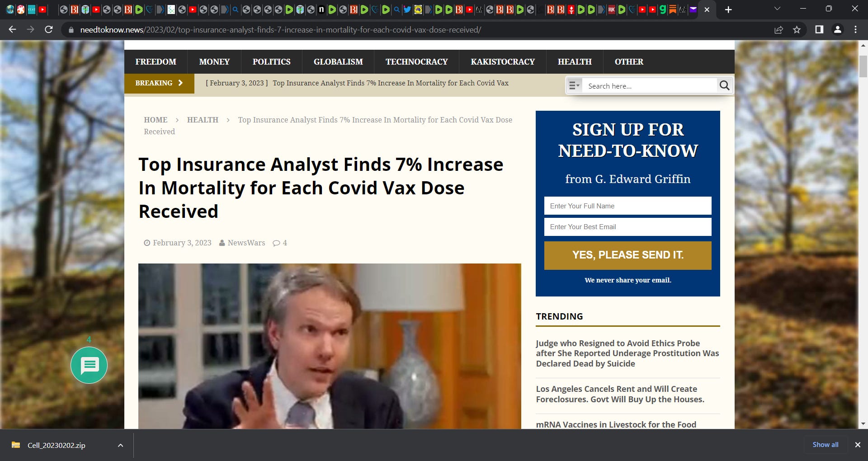Viewport: 868px width, 461px height.
Task: Switch to the red torch icon tab
Action: (x=571, y=9)
